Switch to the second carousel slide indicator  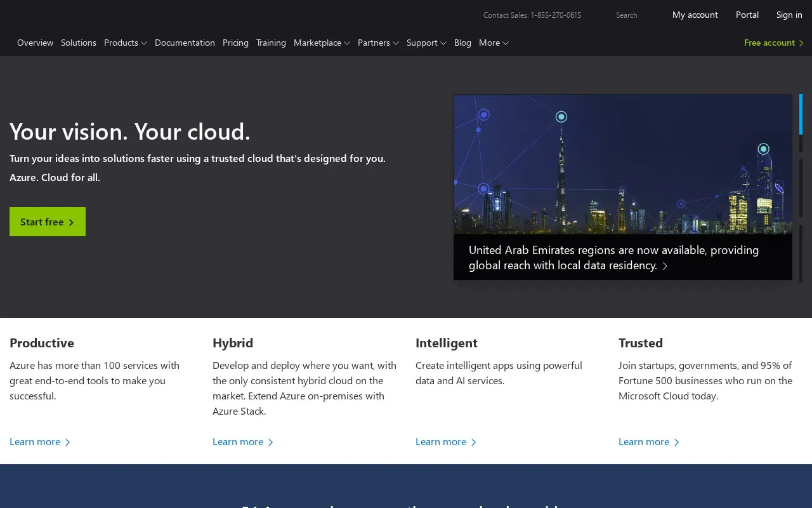click(x=801, y=188)
